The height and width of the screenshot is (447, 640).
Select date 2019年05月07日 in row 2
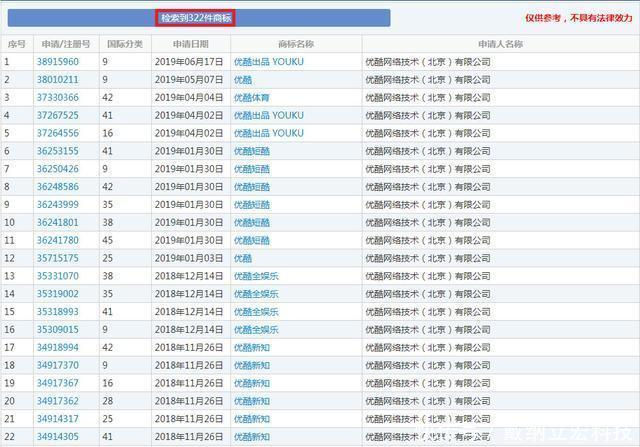[x=189, y=80]
